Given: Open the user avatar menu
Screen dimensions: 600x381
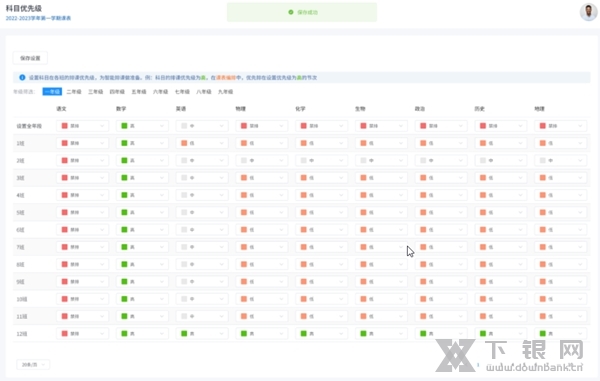Looking at the screenshot, I should pos(588,12).
